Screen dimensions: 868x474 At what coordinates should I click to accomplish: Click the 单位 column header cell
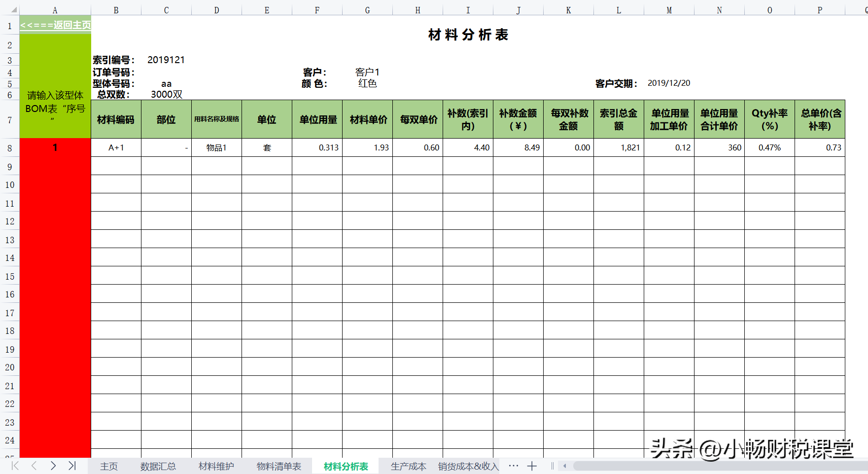(267, 119)
